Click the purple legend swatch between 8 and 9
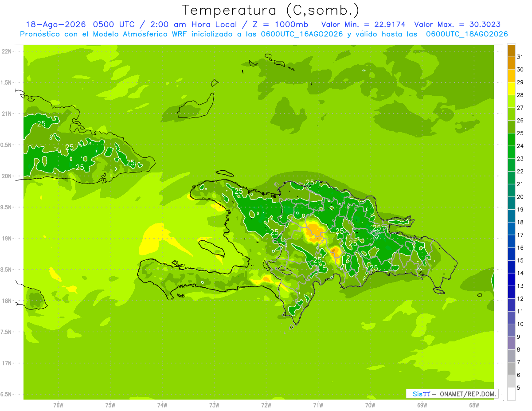 [511, 343]
